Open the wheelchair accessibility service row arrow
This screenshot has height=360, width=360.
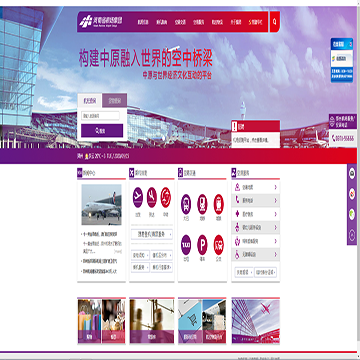click(276, 254)
